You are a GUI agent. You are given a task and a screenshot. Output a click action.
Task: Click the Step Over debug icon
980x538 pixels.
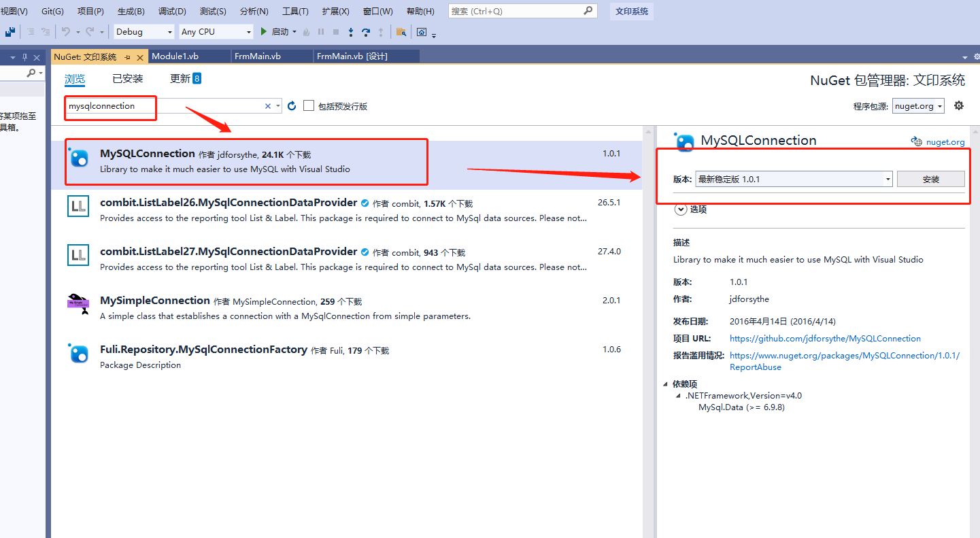click(366, 32)
